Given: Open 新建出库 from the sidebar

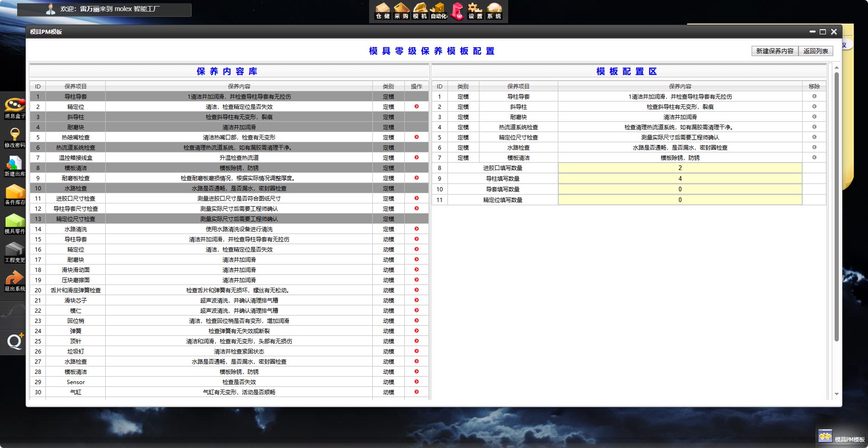Looking at the screenshot, I should click(14, 165).
